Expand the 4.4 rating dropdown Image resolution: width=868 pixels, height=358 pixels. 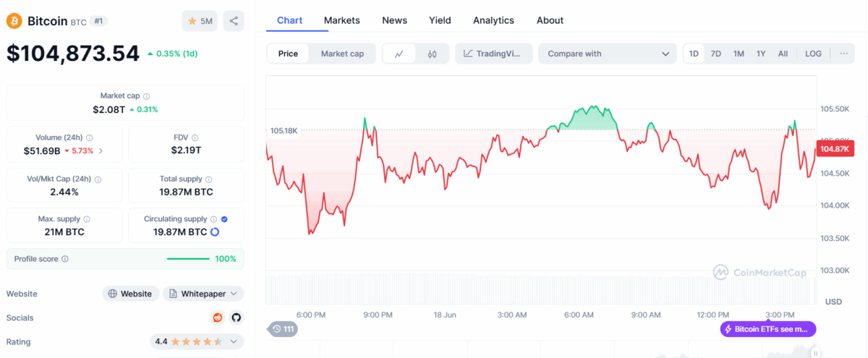coord(197,341)
